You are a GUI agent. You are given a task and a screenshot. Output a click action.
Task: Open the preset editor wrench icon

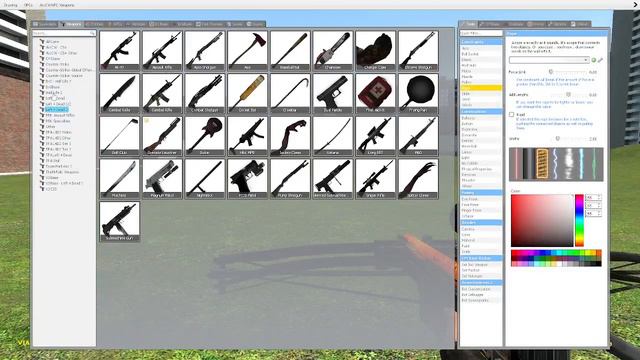tap(600, 60)
